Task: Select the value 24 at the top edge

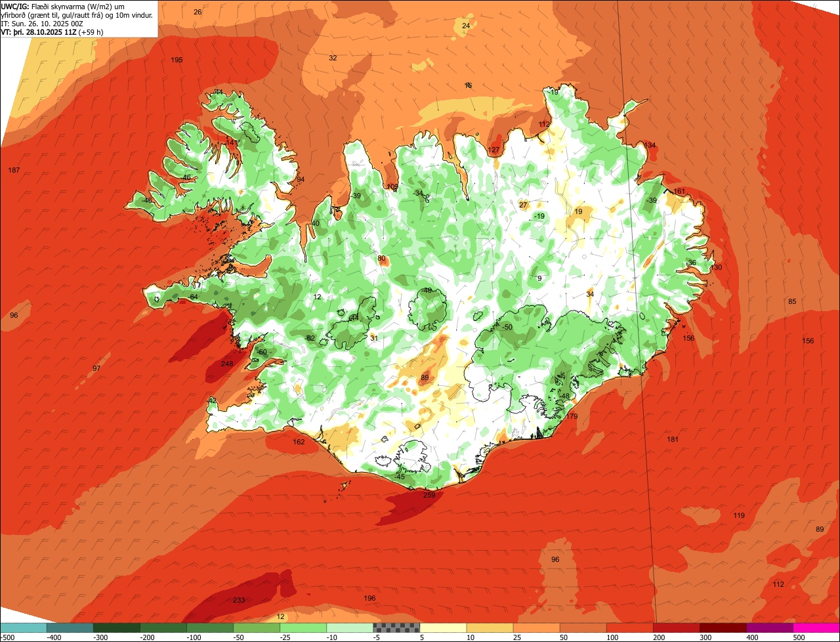Action: click(466, 26)
